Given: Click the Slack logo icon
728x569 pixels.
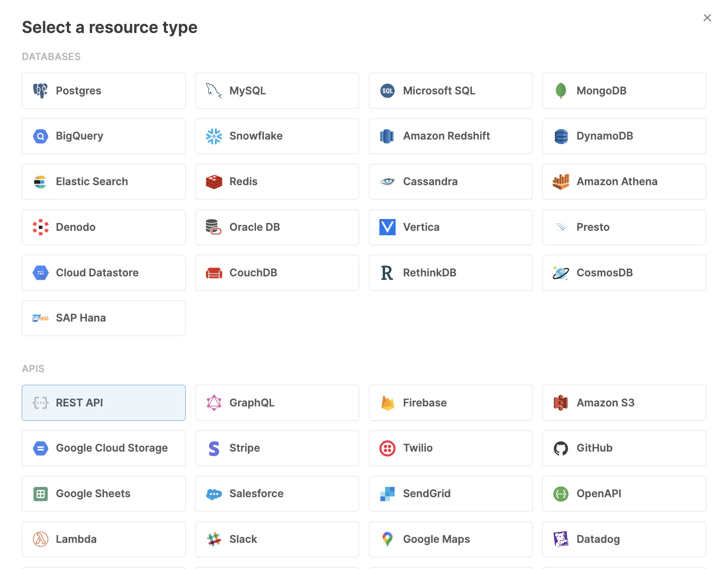Looking at the screenshot, I should pos(214,539).
